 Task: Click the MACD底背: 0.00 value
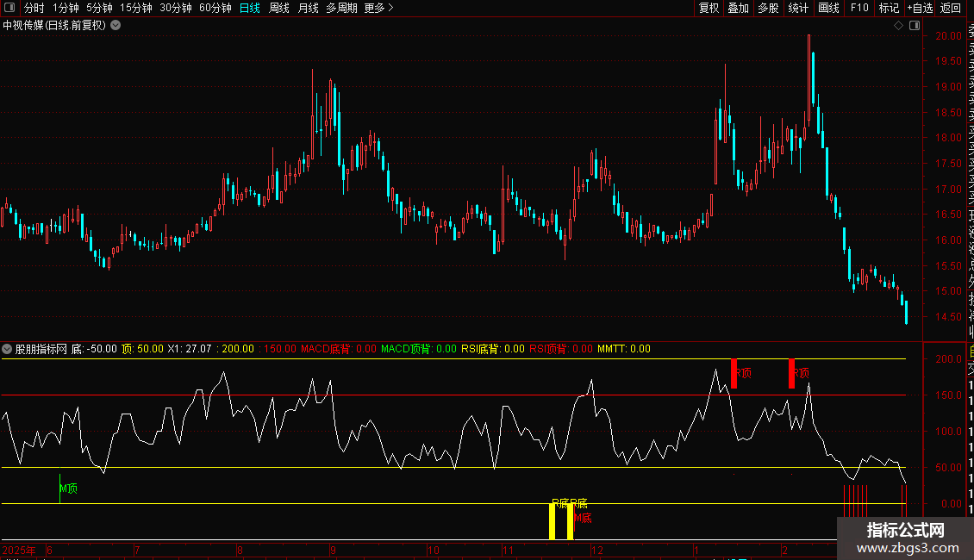(x=339, y=349)
